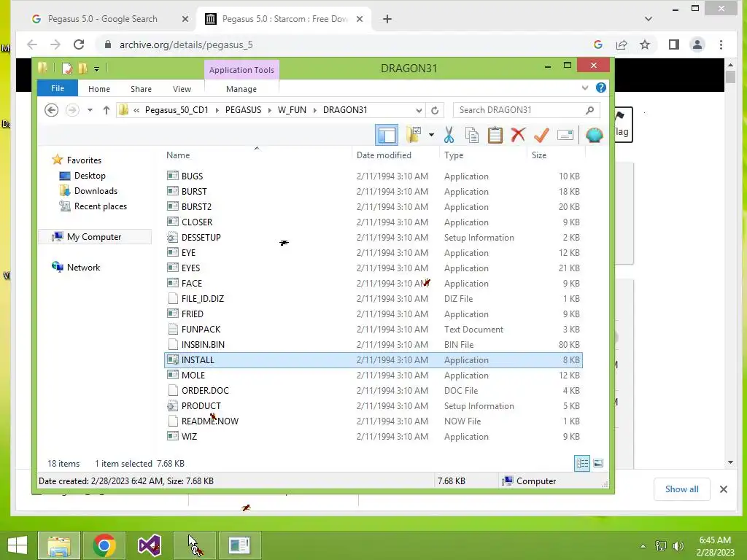Expand the folder options dropdown arrow
This screenshot has width=747, height=560.
click(x=431, y=135)
